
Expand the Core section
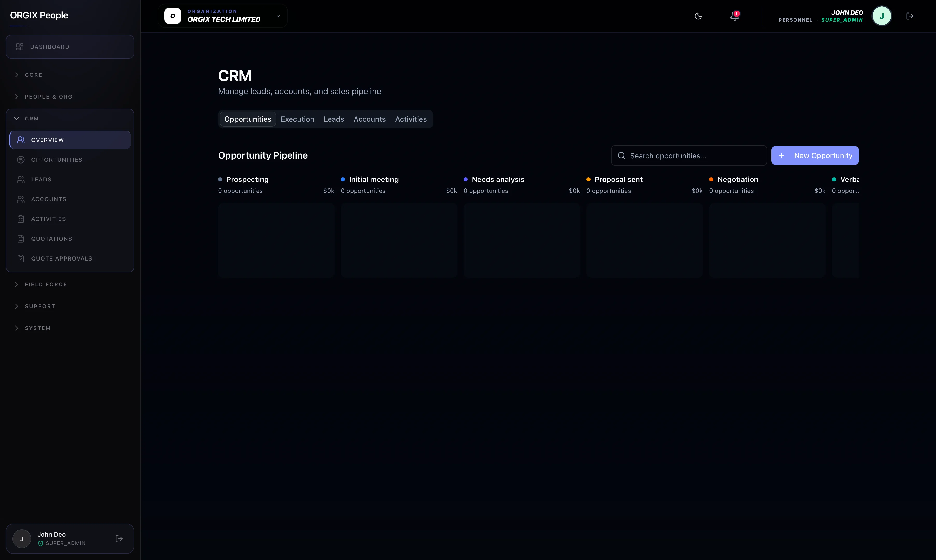point(70,75)
